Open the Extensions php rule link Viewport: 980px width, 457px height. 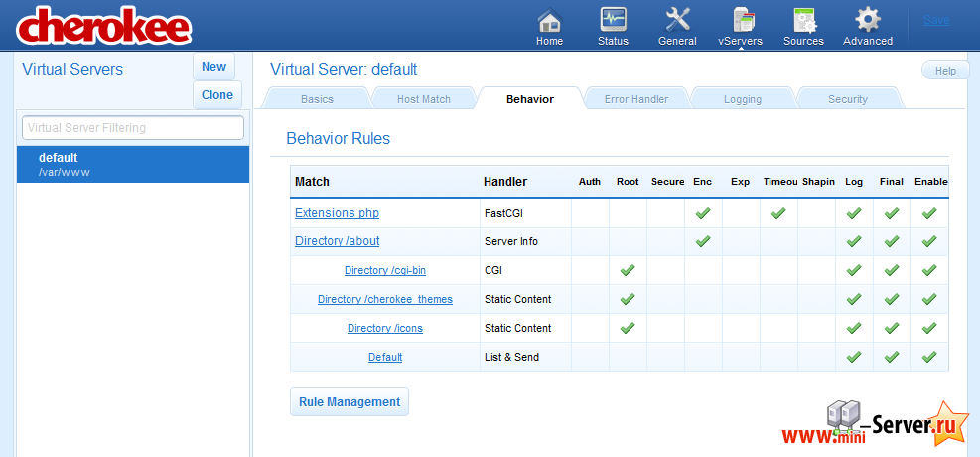tap(337, 213)
